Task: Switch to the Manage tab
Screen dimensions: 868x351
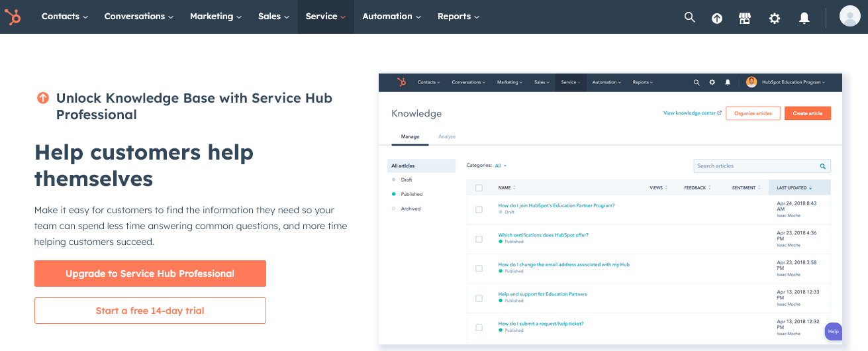Action: 410,136
